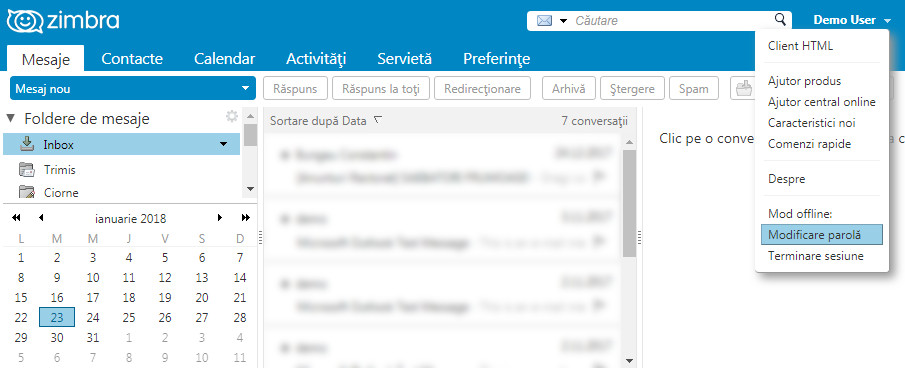
Task: Select January 14 in mini calendar
Action: 240,277
